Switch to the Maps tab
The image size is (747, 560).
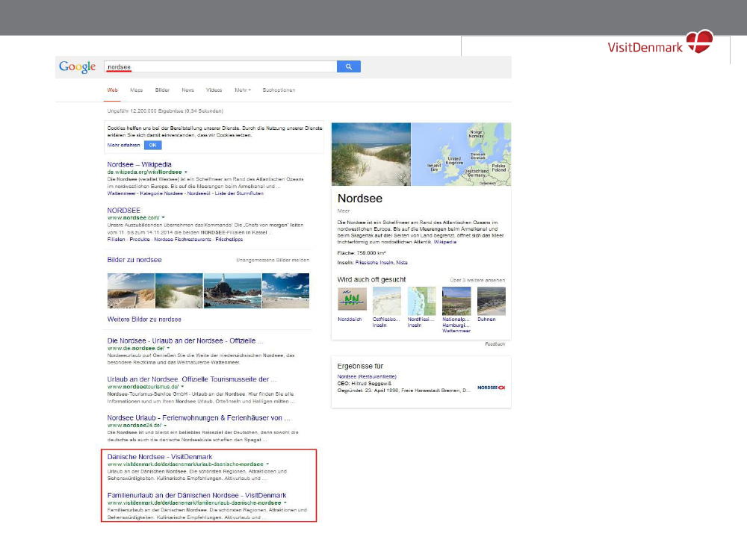(x=137, y=90)
